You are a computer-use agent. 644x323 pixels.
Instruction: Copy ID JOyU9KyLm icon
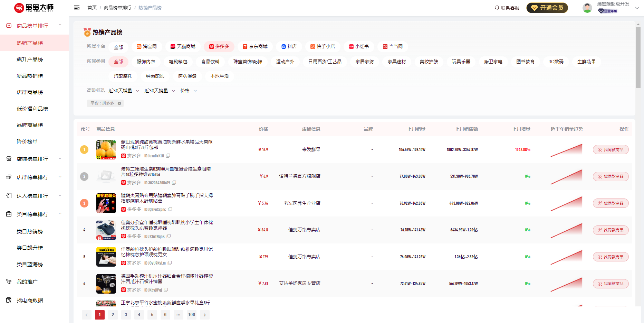pos(170,263)
